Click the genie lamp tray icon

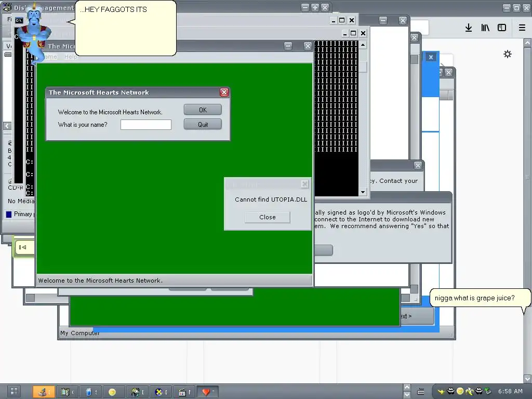441,391
